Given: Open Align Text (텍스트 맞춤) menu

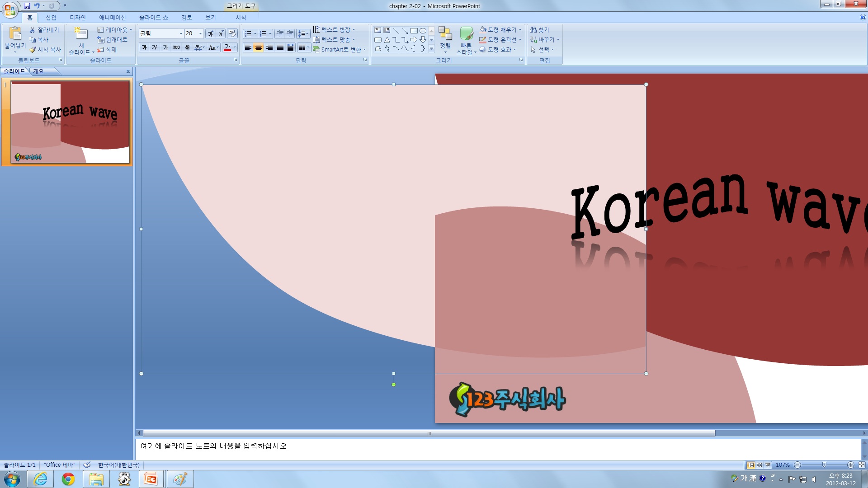Looking at the screenshot, I should point(334,40).
